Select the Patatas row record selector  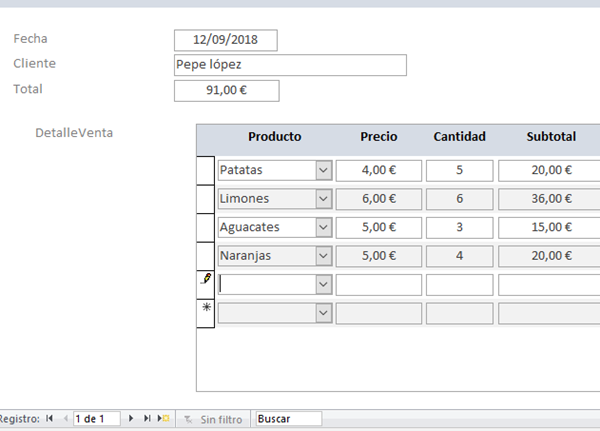tap(205, 170)
